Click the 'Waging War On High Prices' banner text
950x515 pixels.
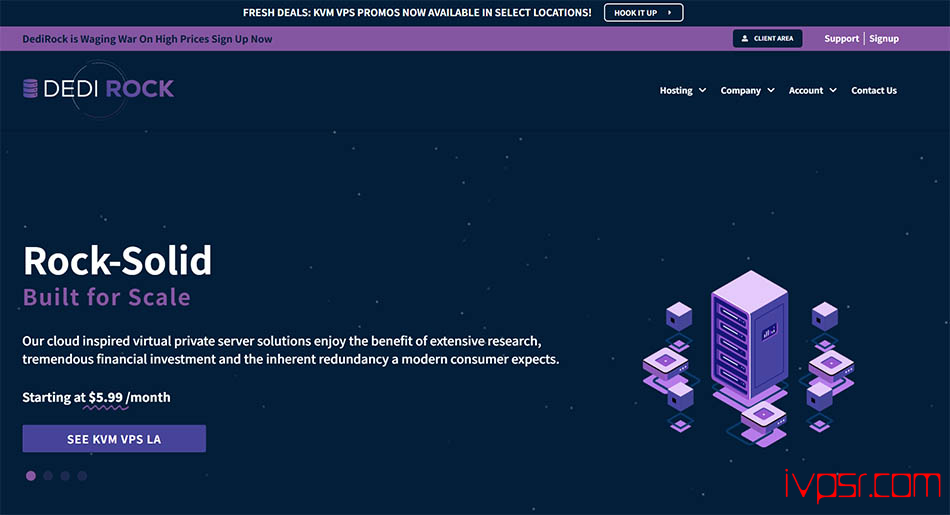147,39
